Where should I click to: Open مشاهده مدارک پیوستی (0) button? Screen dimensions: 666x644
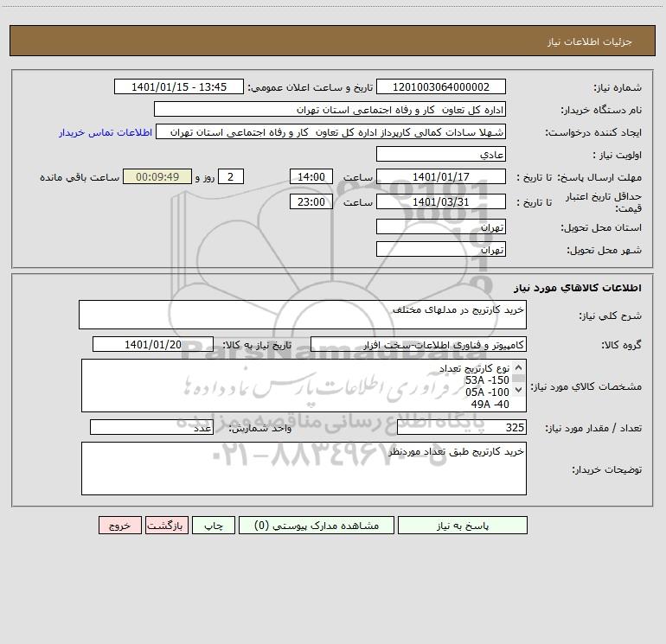[317, 525]
